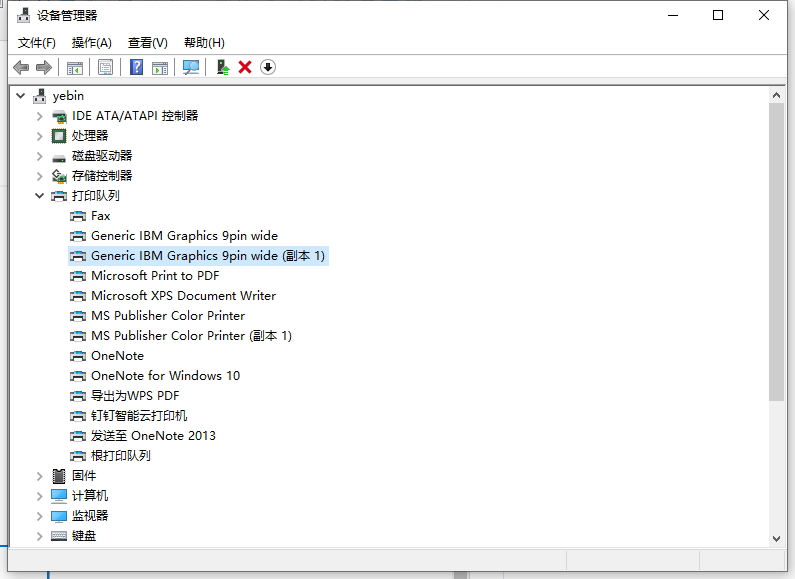Click the scrollbar up arrow
Screen dimensions: 795x579
point(776,95)
